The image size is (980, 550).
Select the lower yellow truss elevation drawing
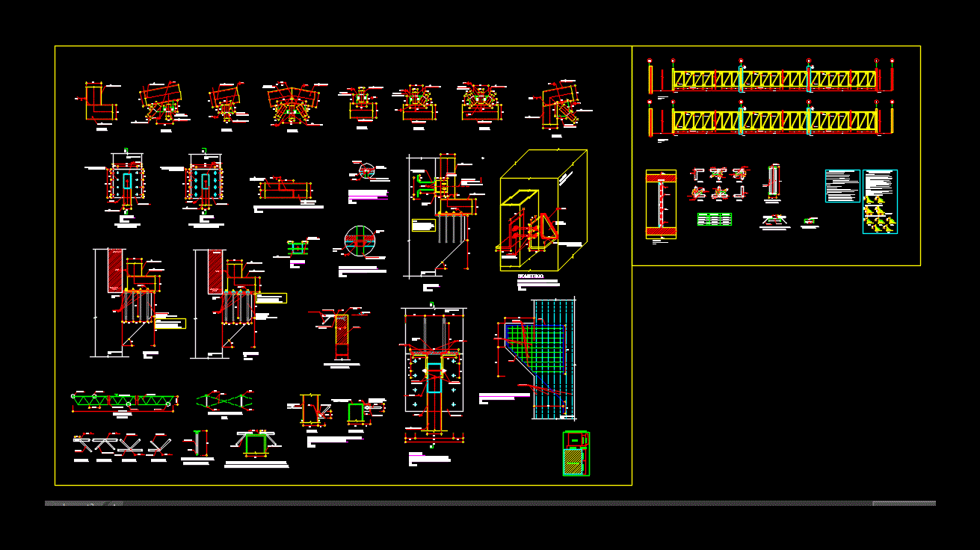coord(774,121)
